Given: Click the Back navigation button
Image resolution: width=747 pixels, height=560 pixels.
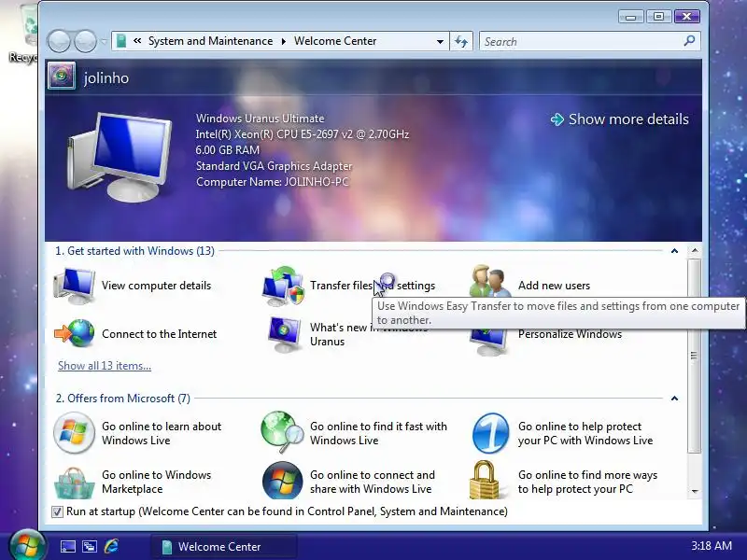Looking at the screenshot, I should (59, 41).
